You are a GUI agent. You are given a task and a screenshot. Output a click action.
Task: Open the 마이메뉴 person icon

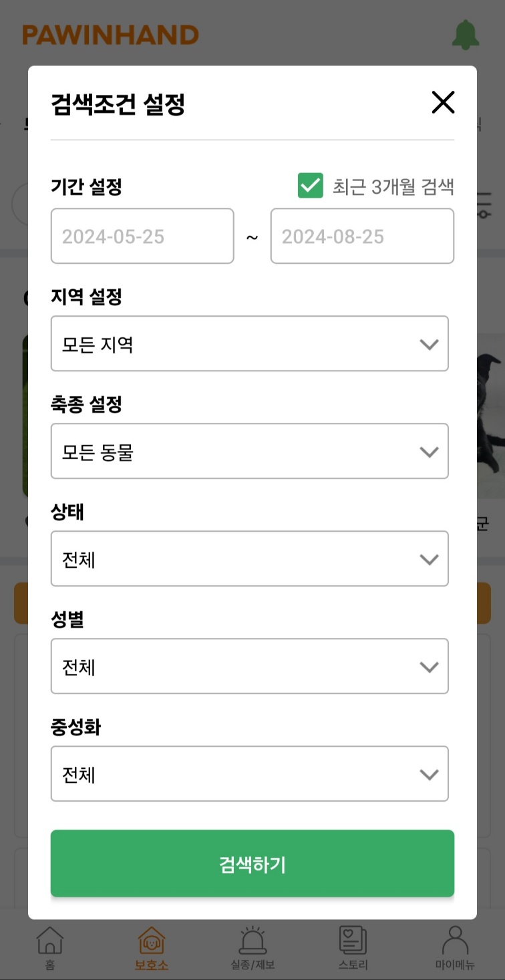click(455, 942)
